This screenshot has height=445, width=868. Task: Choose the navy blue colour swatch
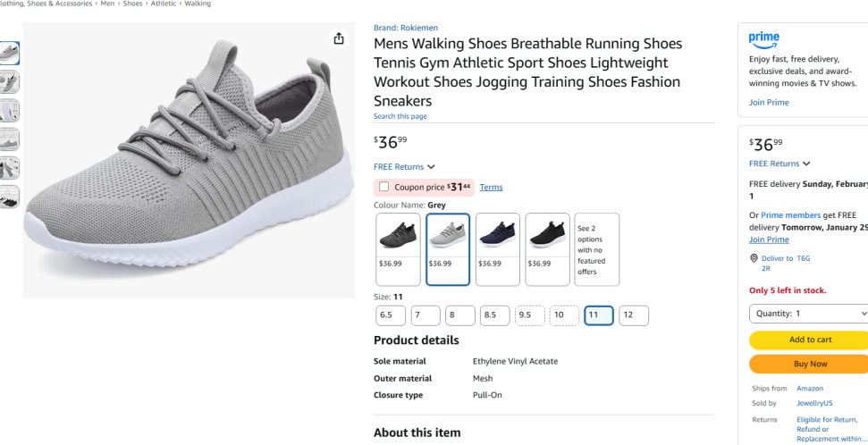point(498,249)
